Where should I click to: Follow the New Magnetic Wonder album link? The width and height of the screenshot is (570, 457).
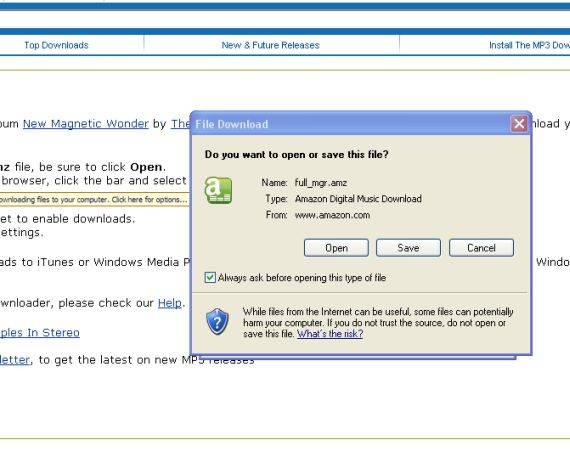[x=86, y=124]
